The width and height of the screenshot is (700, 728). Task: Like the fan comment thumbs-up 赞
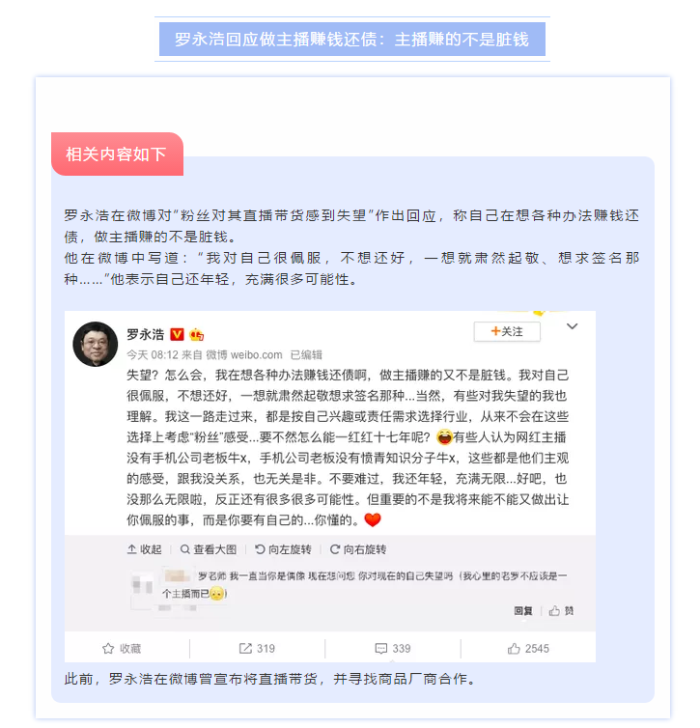click(561, 611)
